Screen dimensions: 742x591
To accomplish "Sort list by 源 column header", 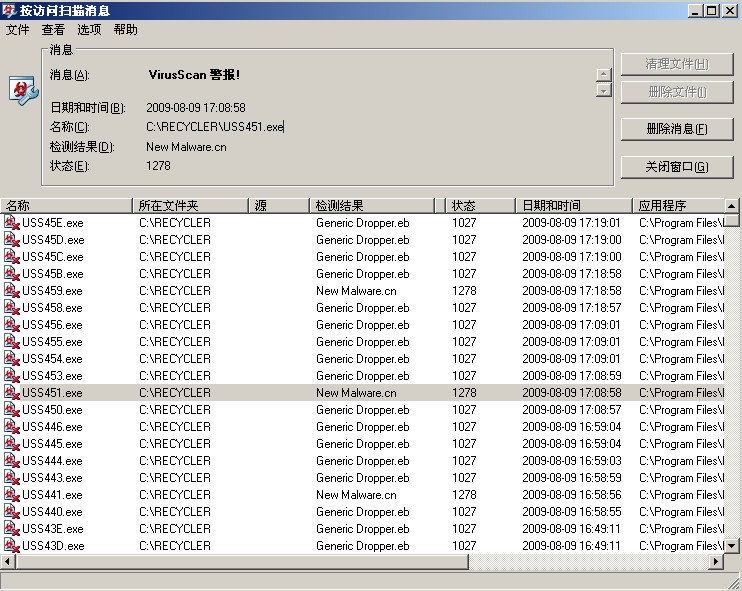I will (279, 205).
